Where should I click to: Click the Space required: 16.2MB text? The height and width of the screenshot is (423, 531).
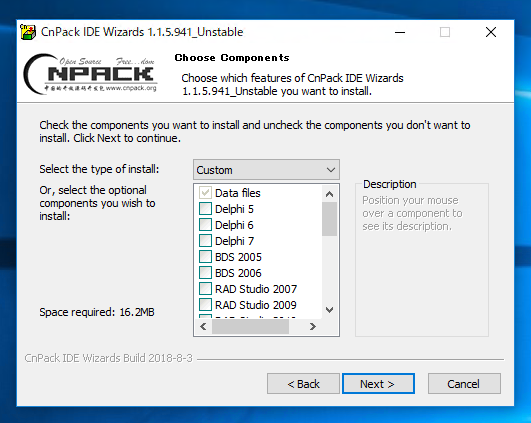tap(97, 312)
